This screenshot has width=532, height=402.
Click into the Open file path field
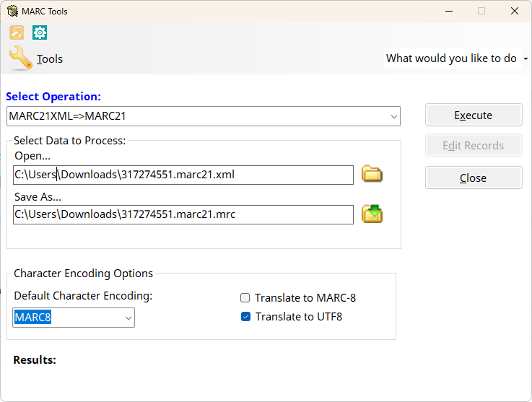[x=183, y=175]
